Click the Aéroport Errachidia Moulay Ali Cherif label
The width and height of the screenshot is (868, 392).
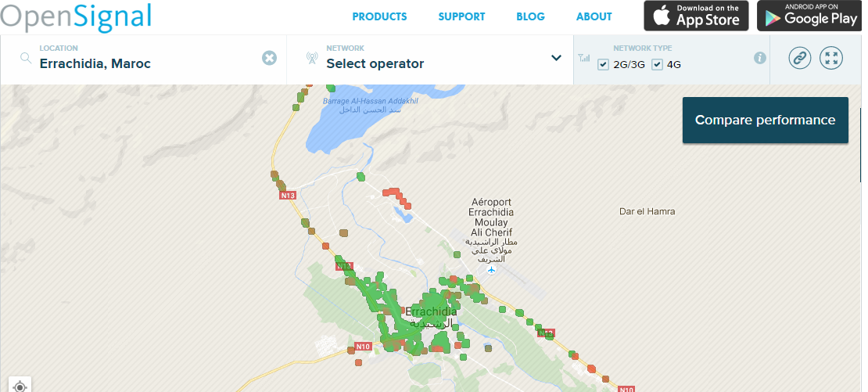pos(491,230)
